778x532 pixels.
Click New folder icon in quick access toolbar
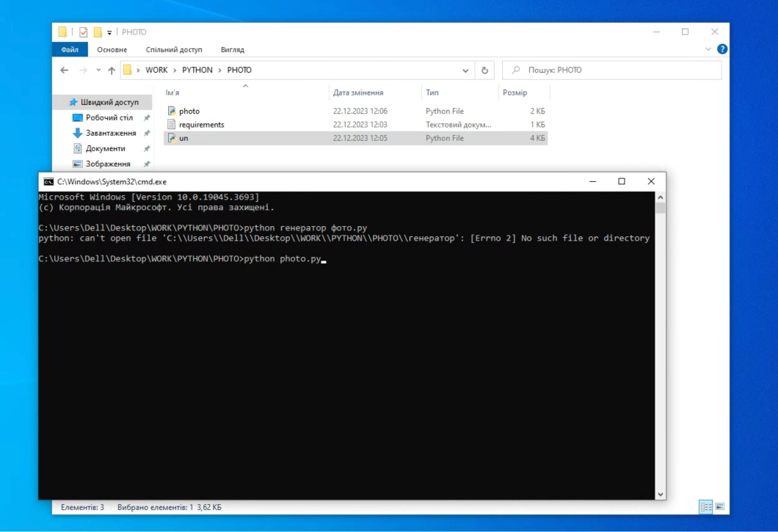pyautogui.click(x=98, y=32)
